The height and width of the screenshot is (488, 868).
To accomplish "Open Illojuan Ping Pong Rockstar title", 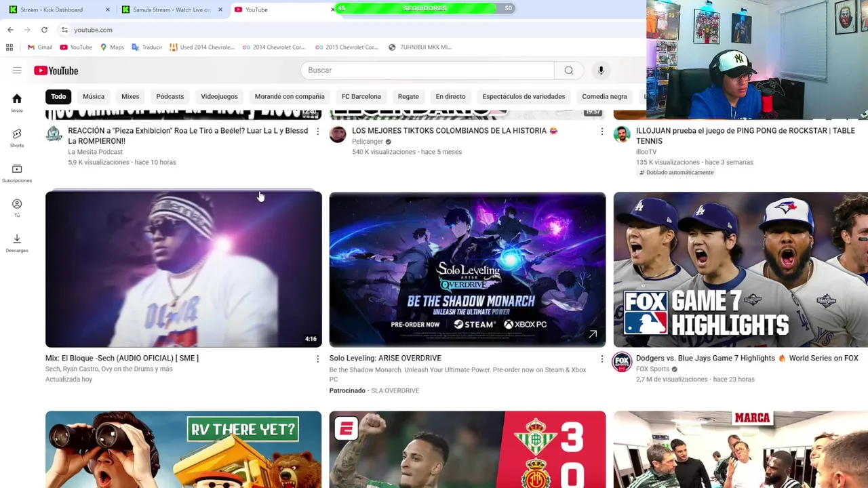I will click(x=745, y=136).
